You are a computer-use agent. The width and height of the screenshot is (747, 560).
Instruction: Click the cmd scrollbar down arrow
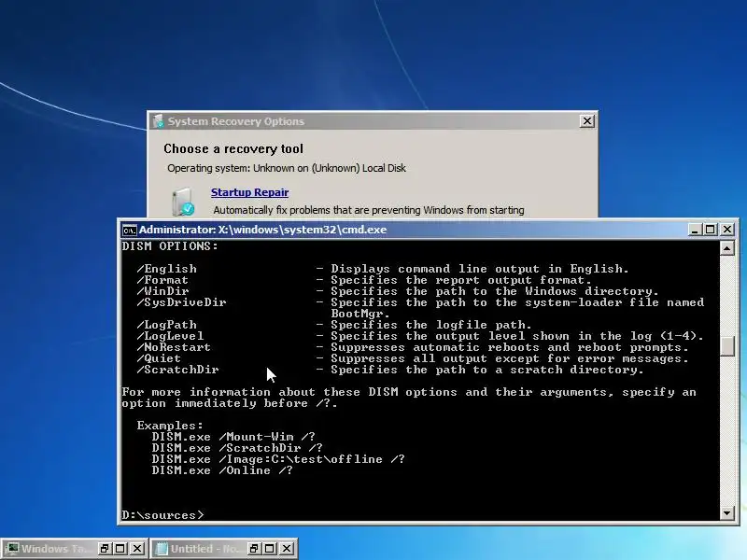(727, 512)
